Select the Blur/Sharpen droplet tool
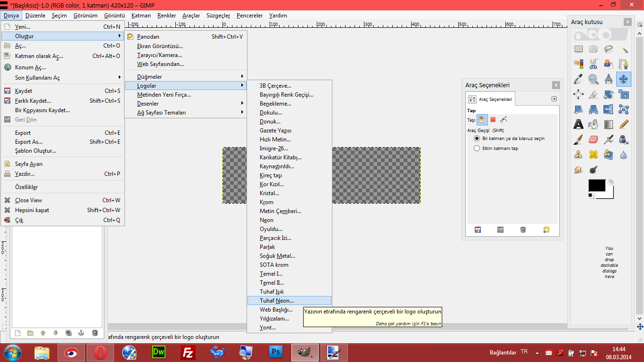Image resolution: width=644 pixels, height=362 pixels. (x=624, y=155)
